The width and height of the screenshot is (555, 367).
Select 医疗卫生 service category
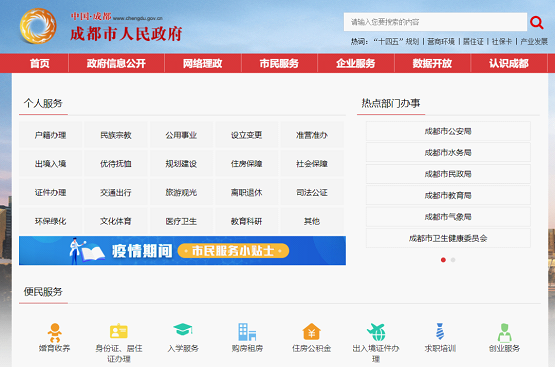pyautogui.click(x=181, y=221)
